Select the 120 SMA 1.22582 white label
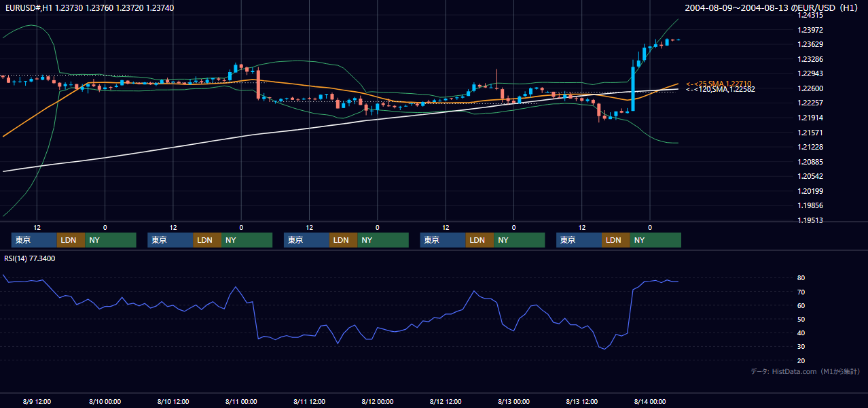 click(x=720, y=89)
